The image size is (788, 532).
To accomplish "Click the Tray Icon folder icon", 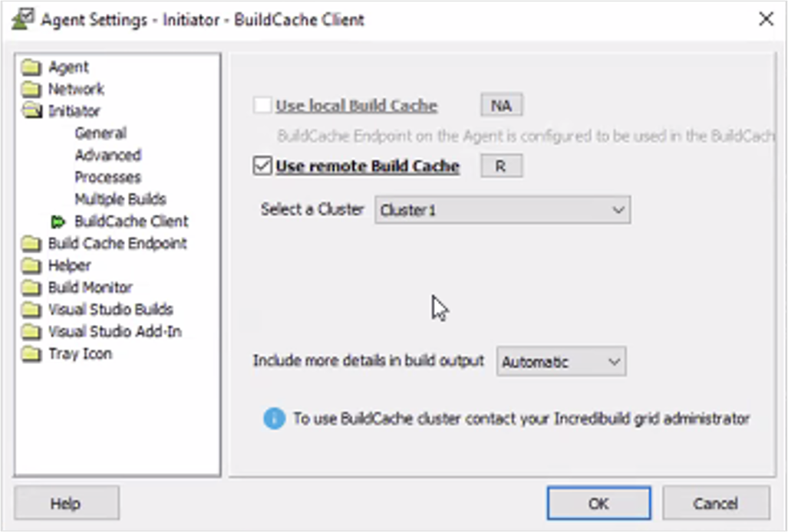I will 31,355.
